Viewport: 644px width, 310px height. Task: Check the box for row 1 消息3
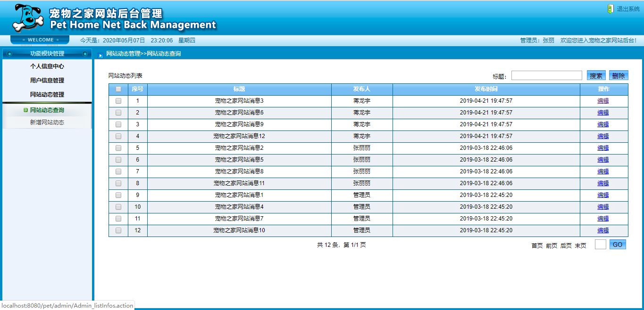[118, 101]
